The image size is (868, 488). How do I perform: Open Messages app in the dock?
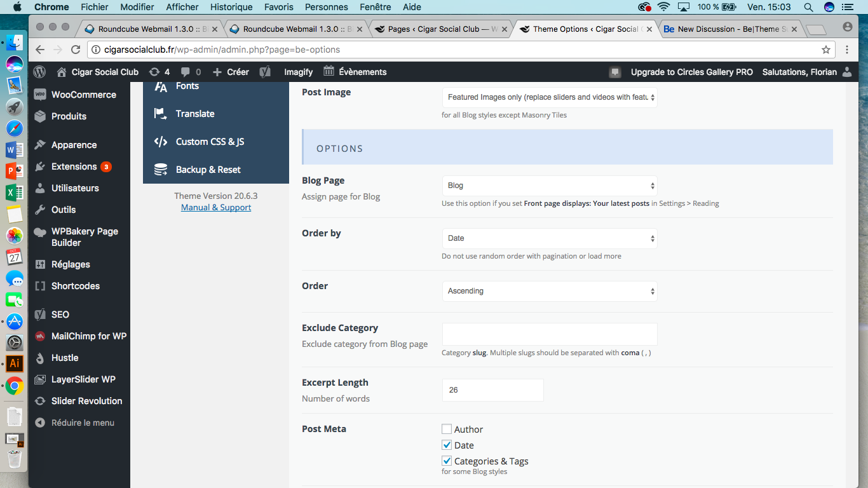pos(14,278)
